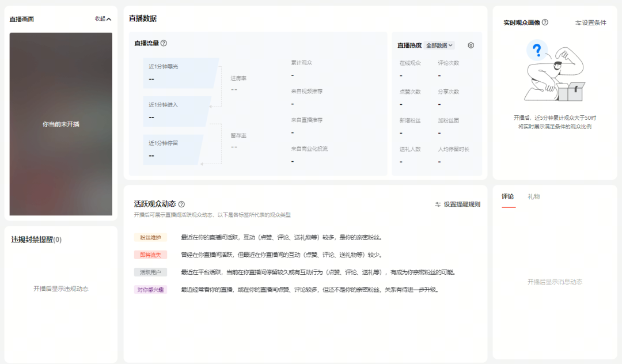Select the 评论 tab

click(508, 196)
